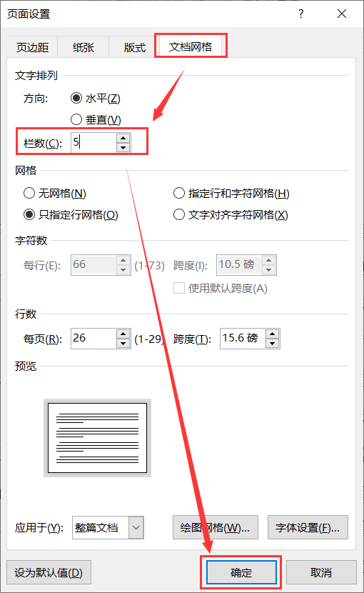The image size is (364, 593).
Task: Decrease 每页(R) lines with down arrow
Action: click(123, 344)
